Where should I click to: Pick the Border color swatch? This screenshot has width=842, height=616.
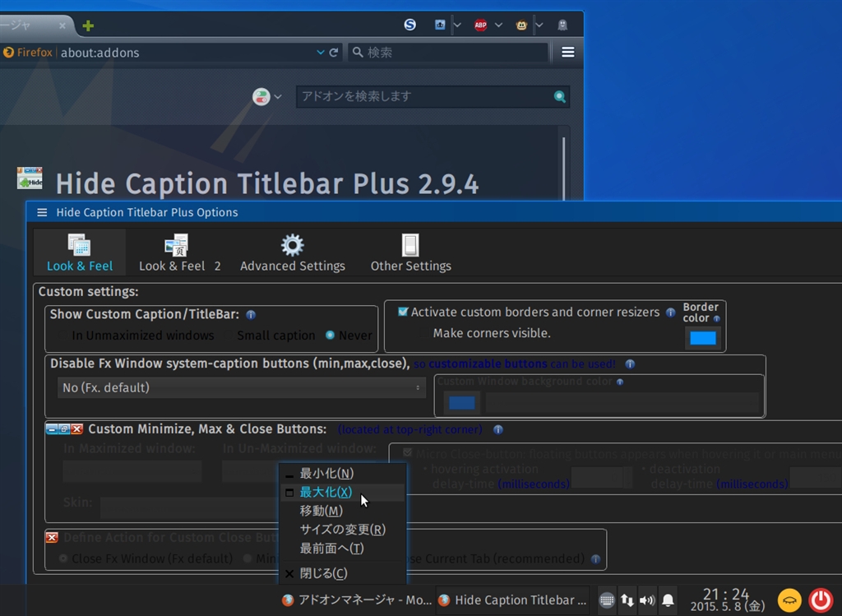click(703, 338)
